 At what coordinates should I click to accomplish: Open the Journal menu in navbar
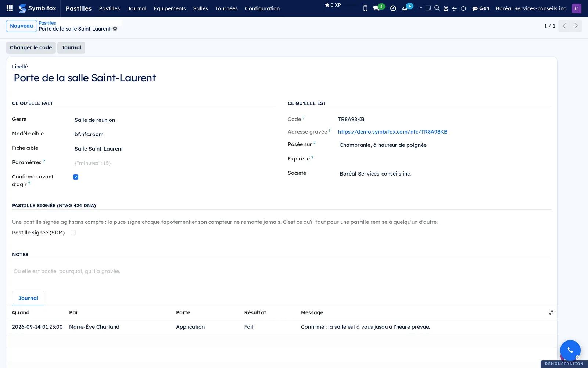click(137, 8)
